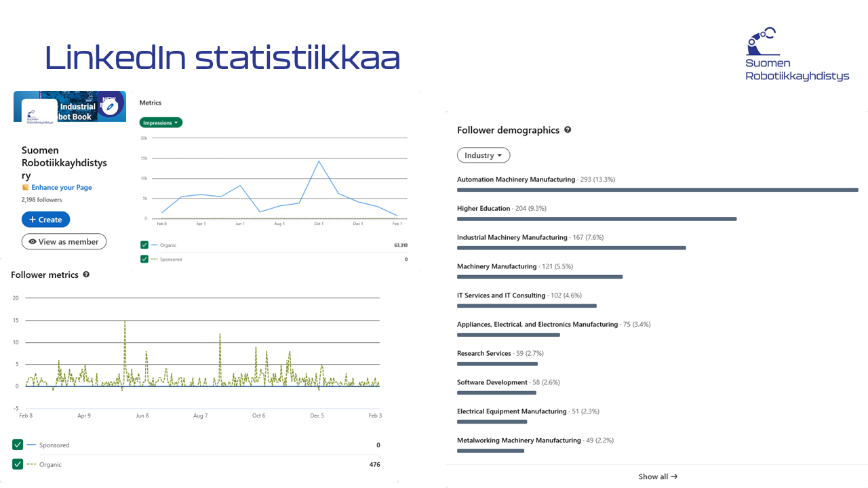Click the Suomen Robotiikkayhdistys robot logo
The image size is (868, 488).
764,42
